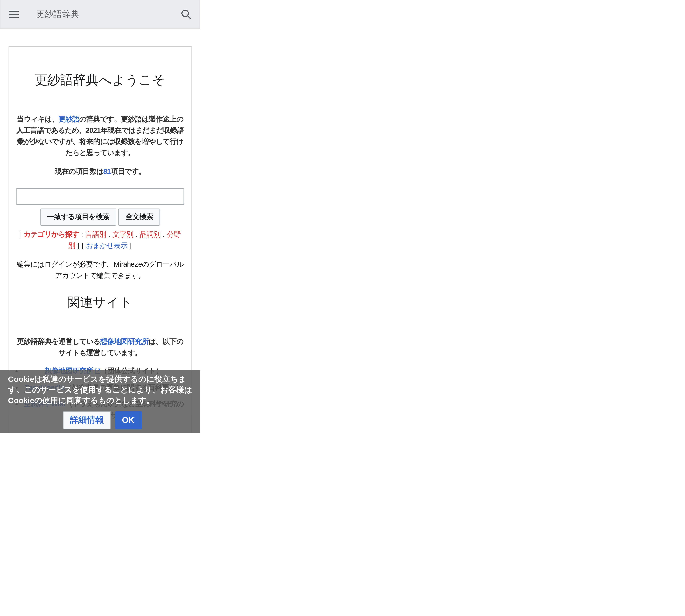Viewport: 685px width, 616px height.
Task: Accept cookies with OK button
Action: [x=128, y=420]
